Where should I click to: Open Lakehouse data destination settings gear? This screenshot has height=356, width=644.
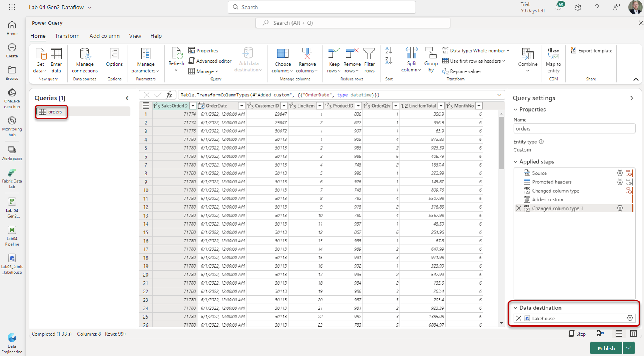[x=630, y=318]
